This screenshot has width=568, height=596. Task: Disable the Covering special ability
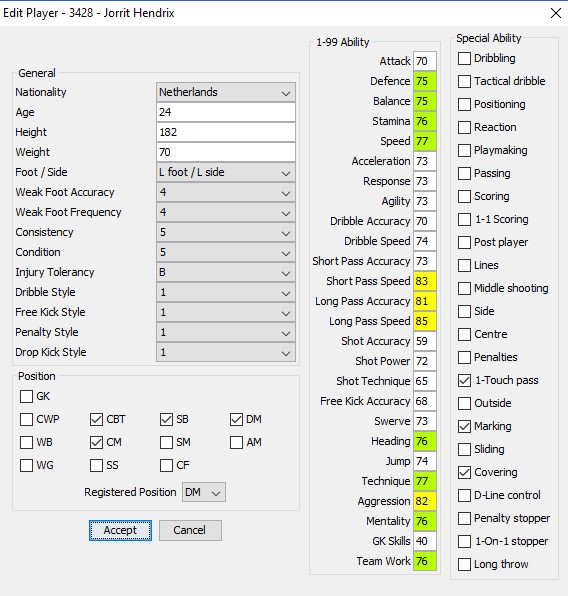click(464, 472)
